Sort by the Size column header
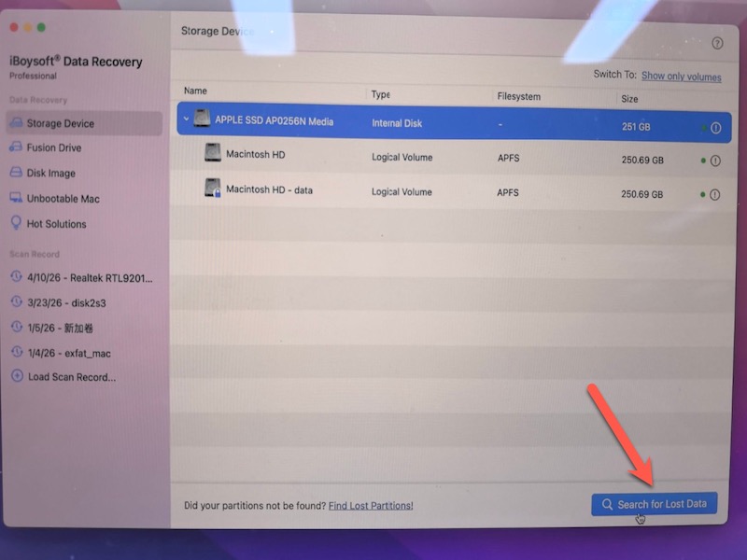Viewport: 747px width, 560px height. click(x=629, y=99)
